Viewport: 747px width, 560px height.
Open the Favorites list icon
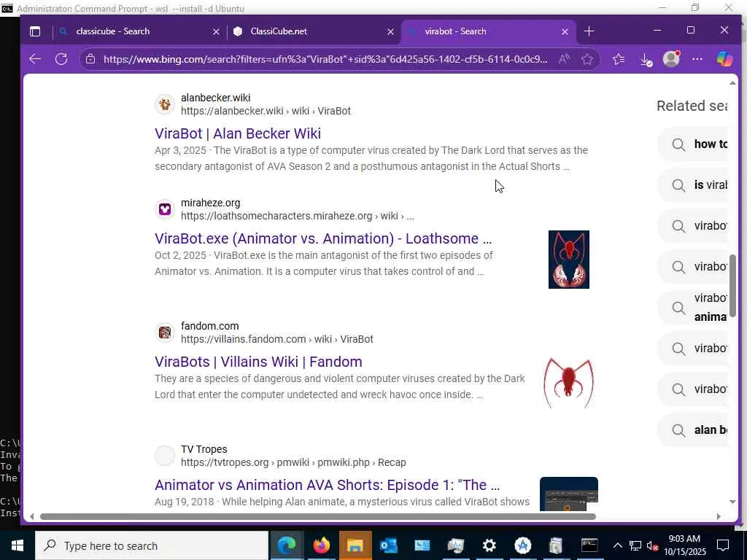pyautogui.click(x=619, y=59)
